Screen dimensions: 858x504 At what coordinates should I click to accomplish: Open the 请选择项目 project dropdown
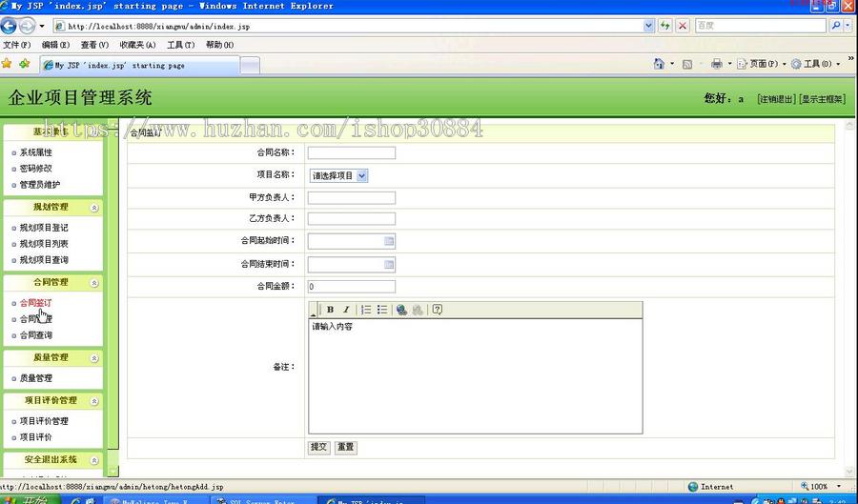pyautogui.click(x=338, y=176)
